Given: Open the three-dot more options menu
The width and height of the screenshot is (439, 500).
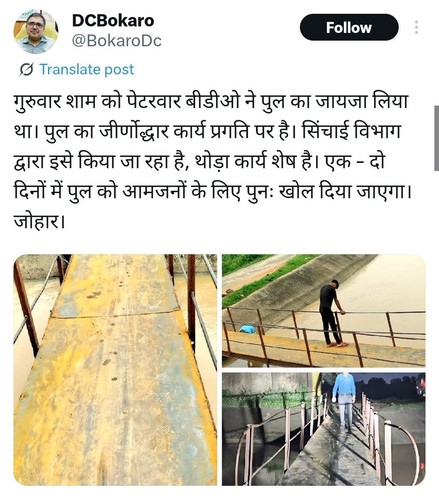Looking at the screenshot, I should 416,27.
